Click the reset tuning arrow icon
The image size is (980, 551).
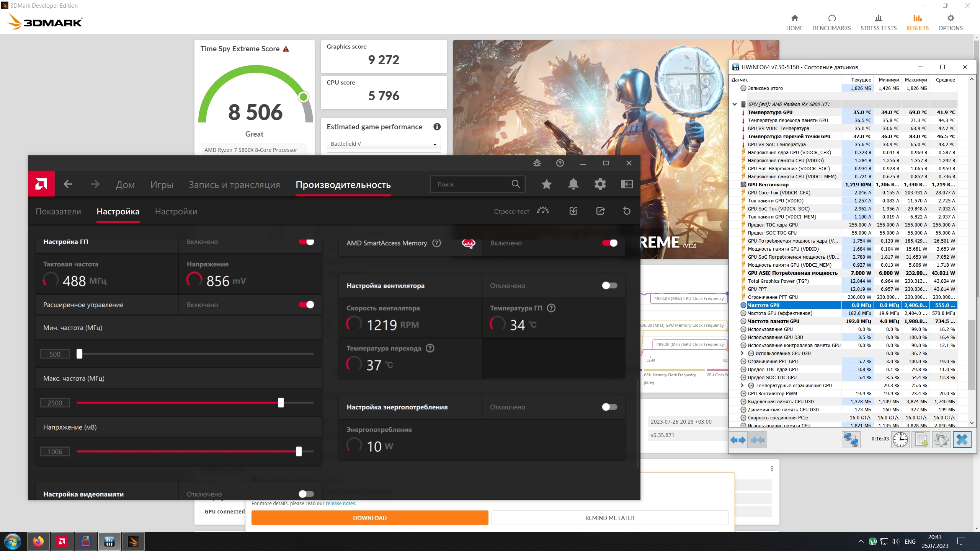point(627,211)
